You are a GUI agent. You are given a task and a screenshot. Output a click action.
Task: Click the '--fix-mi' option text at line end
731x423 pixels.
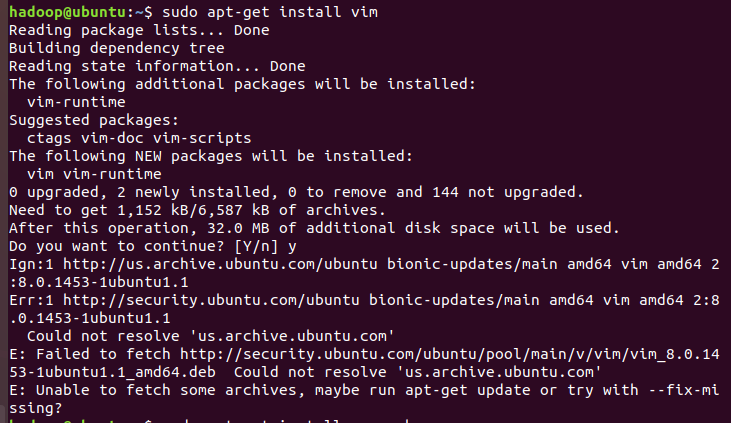tap(684, 390)
